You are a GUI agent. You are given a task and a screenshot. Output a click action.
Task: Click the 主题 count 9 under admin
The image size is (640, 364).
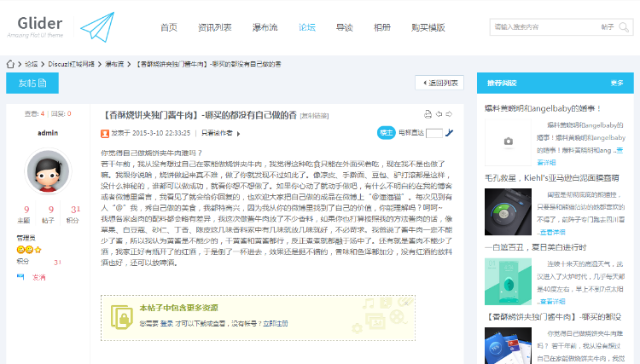(26, 210)
